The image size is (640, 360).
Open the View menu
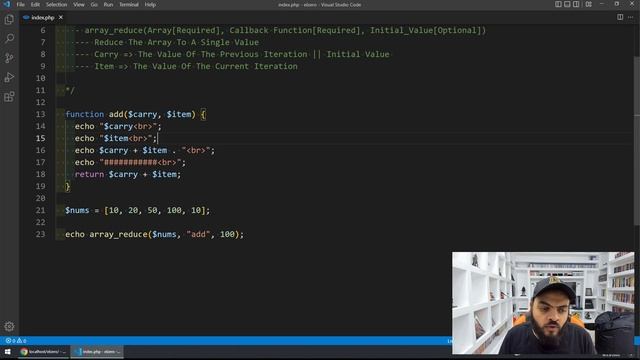(x=79, y=4)
